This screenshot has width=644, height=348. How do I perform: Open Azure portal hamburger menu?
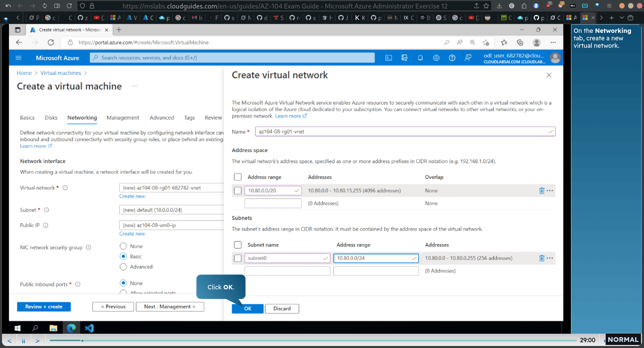pos(19,58)
